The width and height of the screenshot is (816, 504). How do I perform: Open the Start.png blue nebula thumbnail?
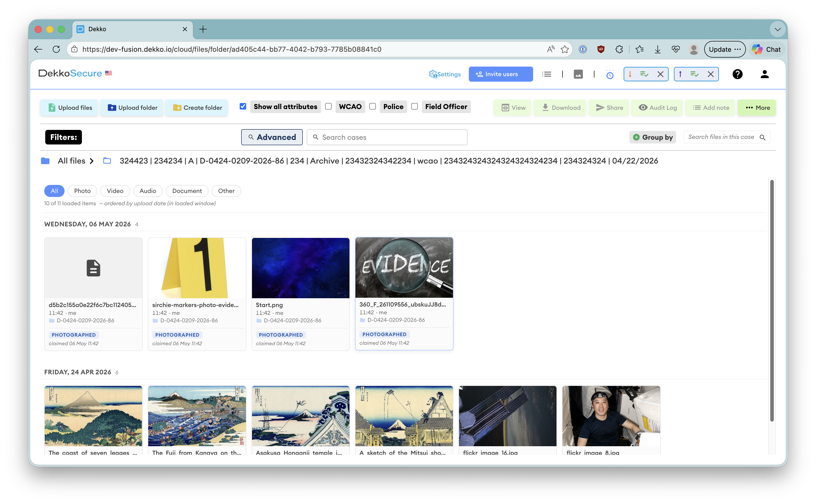pyautogui.click(x=301, y=268)
